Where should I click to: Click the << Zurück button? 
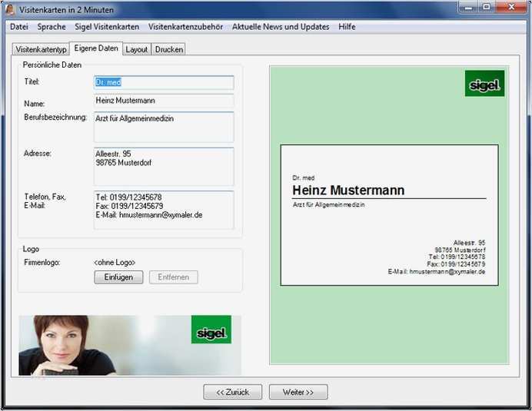coord(233,392)
